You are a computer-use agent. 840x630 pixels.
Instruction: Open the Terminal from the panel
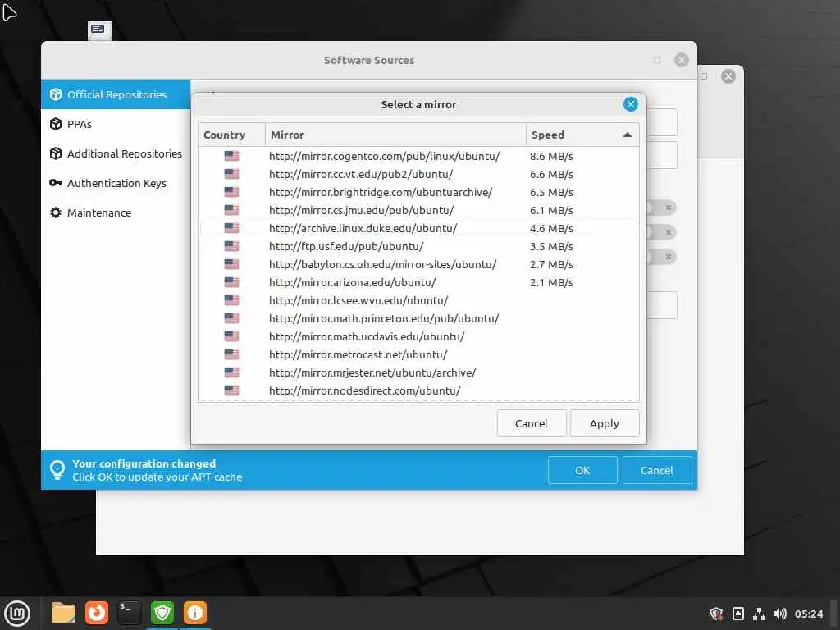click(x=129, y=613)
